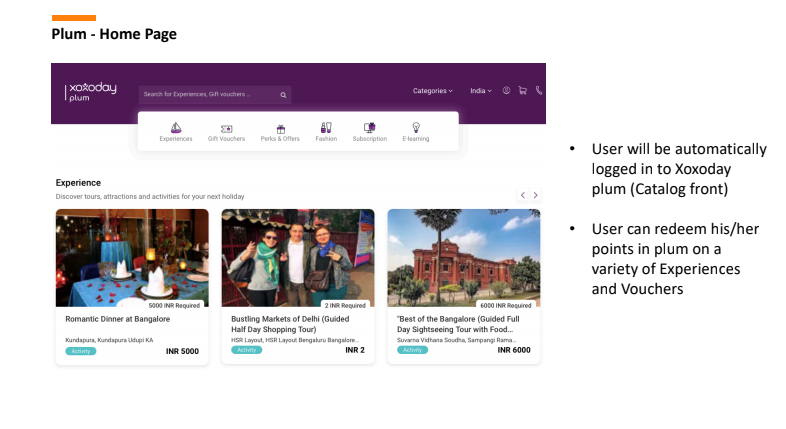Open the India country dropdown

tap(481, 91)
